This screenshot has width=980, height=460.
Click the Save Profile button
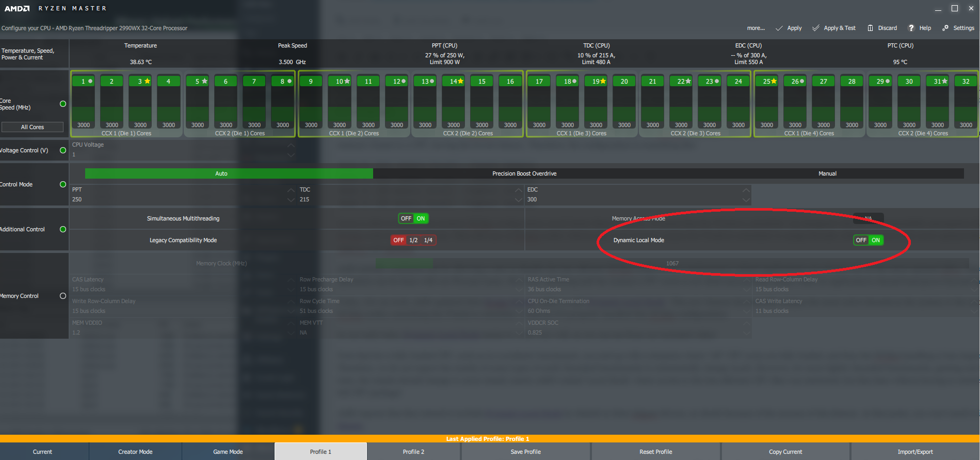(x=526, y=452)
